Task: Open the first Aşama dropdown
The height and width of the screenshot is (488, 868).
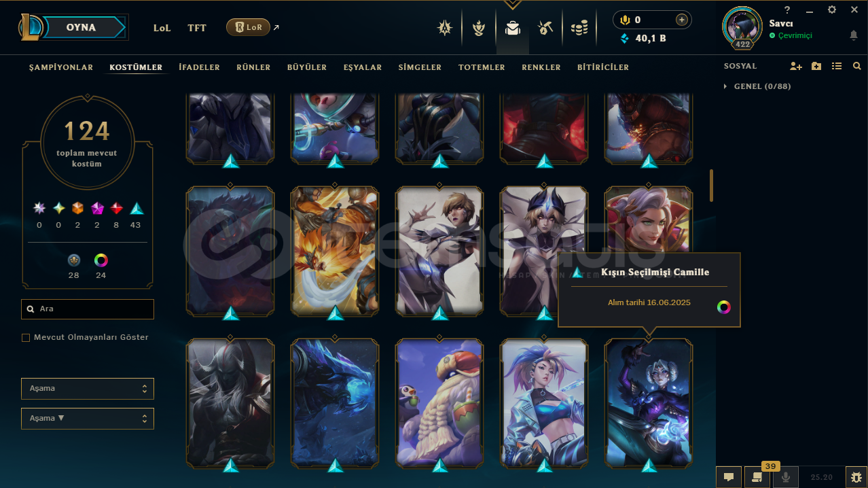Action: point(88,389)
